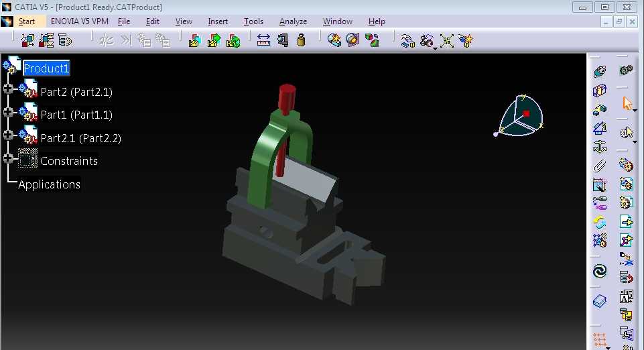The width and height of the screenshot is (644, 350).
Task: Expand the Constraints tree node
Action: click(8, 158)
